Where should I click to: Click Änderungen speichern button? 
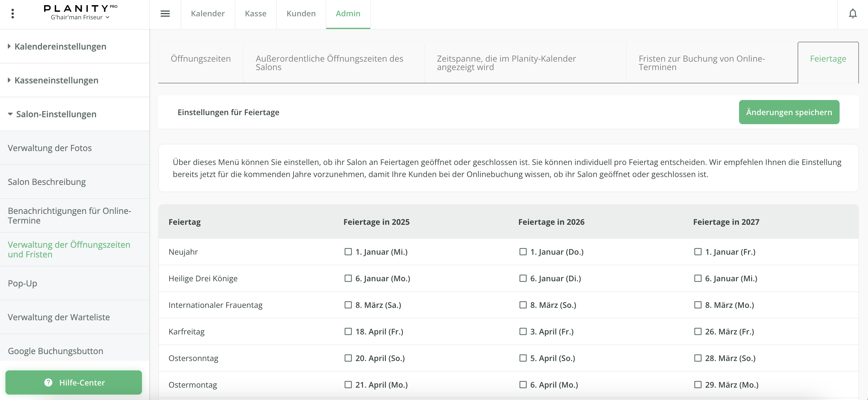789,112
